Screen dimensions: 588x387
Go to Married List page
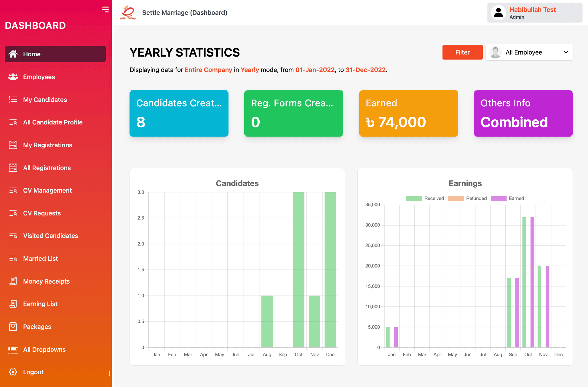[x=41, y=259]
